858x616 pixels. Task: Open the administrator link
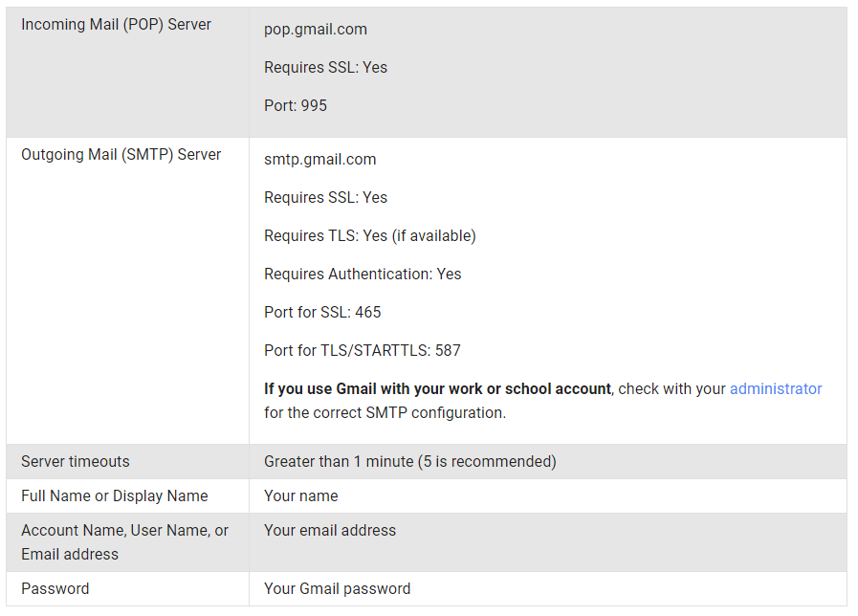click(x=775, y=389)
